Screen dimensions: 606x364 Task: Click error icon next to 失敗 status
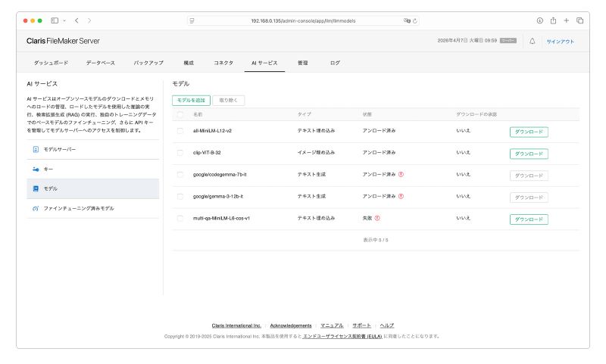[377, 218]
